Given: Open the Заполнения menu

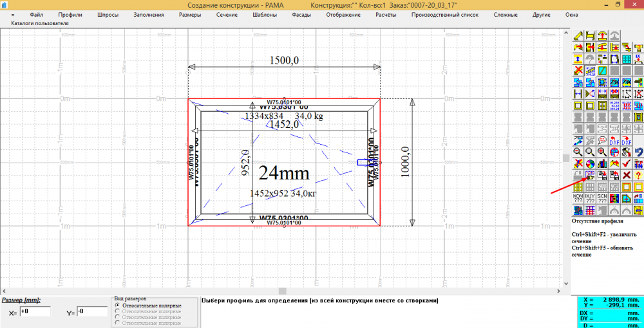Looking at the screenshot, I should click(x=149, y=15).
